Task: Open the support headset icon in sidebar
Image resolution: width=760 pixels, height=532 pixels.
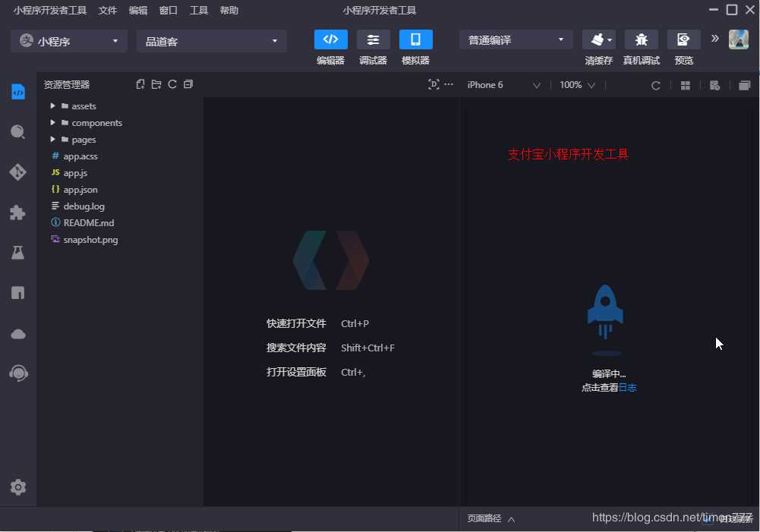Action: [18, 373]
